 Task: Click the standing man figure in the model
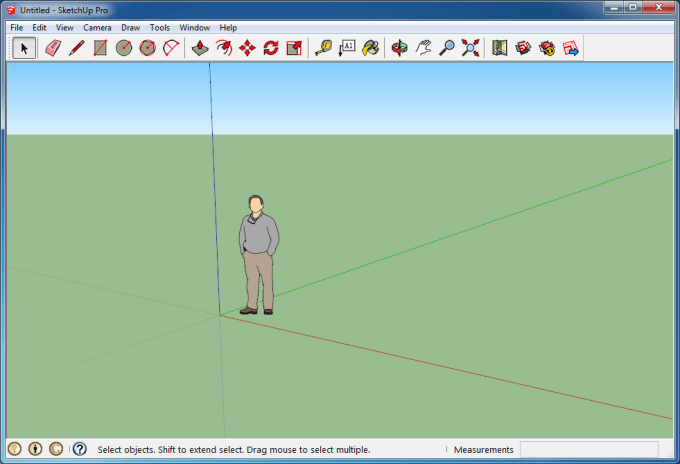259,255
